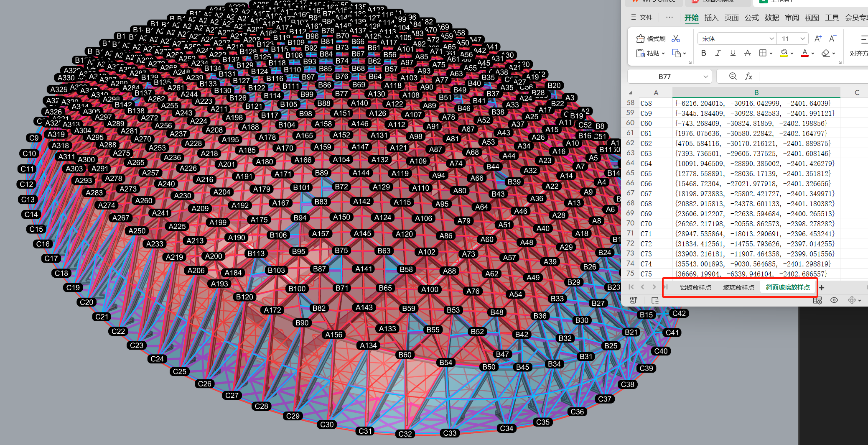
Task: Expand the B77 name box dropdown
Action: coord(705,77)
